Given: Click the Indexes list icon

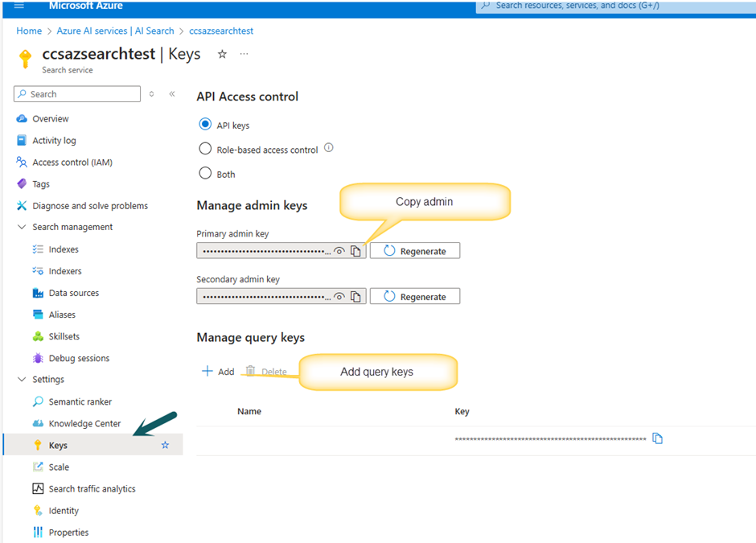Looking at the screenshot, I should pos(38,249).
